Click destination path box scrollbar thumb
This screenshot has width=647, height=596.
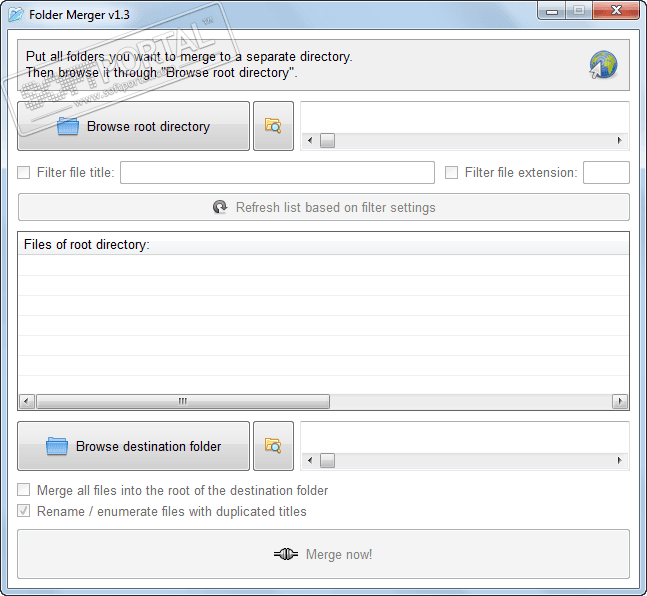328,460
